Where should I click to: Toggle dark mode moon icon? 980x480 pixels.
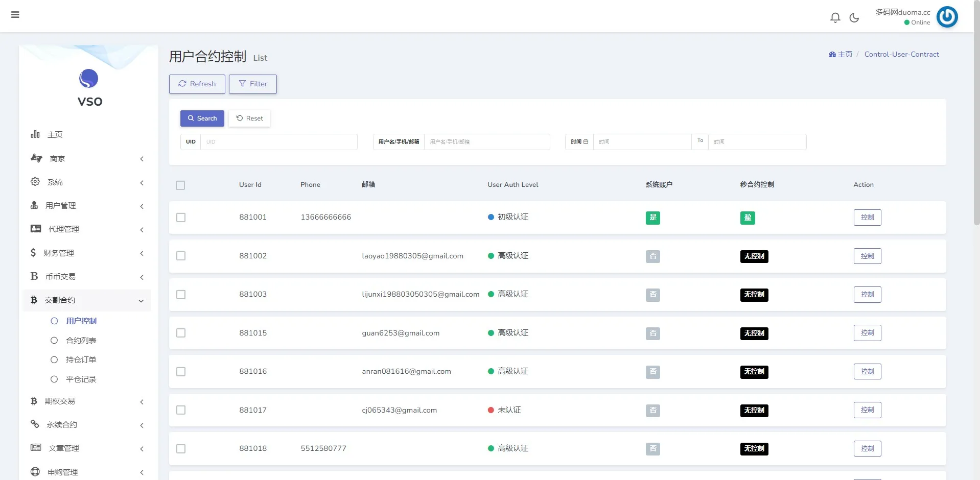(x=854, y=18)
